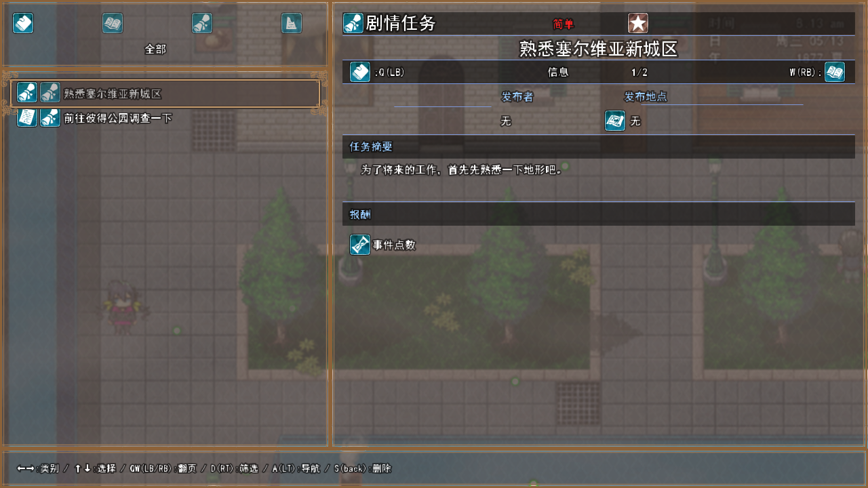This screenshot has height=488, width=868.
Task: Click the 全部 category label
Action: 155,49
